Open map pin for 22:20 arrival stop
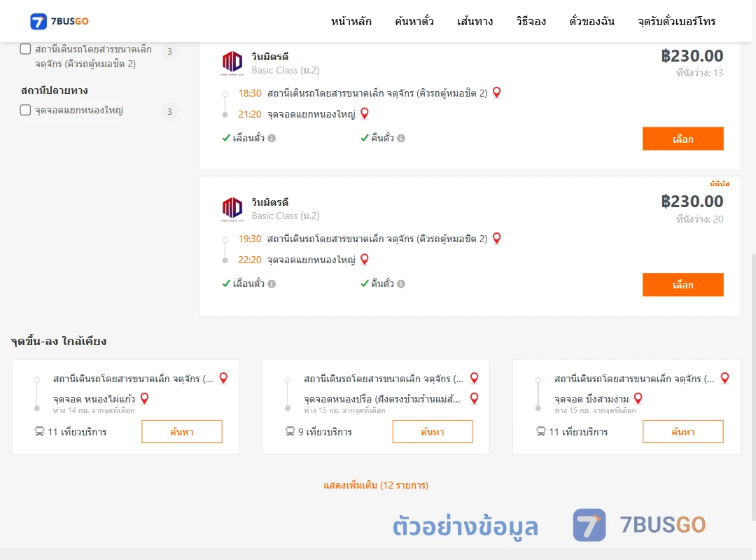Viewport: 756px width, 560px height. (x=365, y=260)
